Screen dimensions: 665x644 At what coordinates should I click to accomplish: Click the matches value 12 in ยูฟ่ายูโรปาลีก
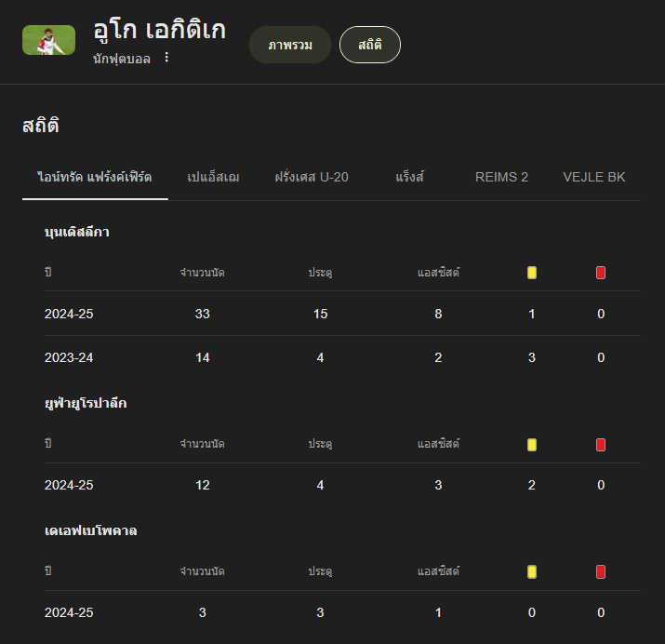pyautogui.click(x=203, y=485)
